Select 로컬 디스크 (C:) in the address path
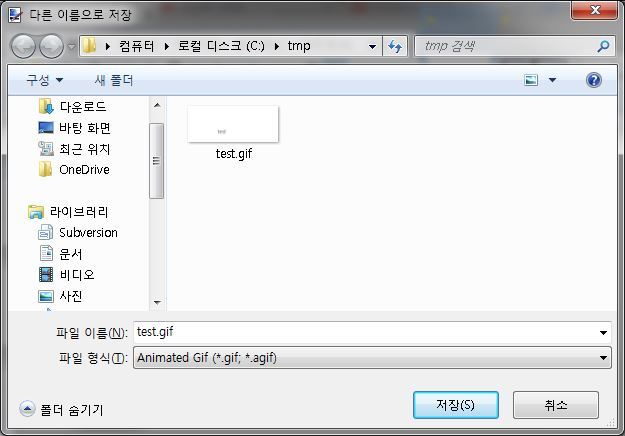The width and height of the screenshot is (625, 436). pyautogui.click(x=221, y=46)
